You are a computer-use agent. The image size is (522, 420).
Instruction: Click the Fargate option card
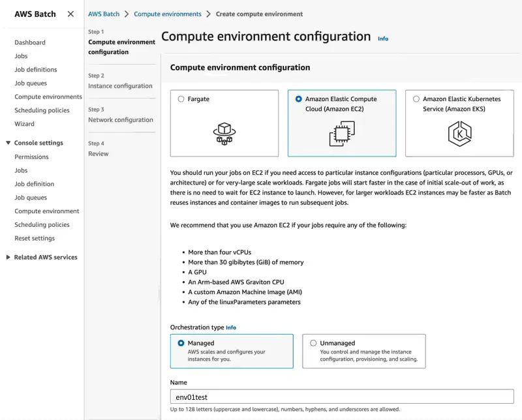point(224,123)
